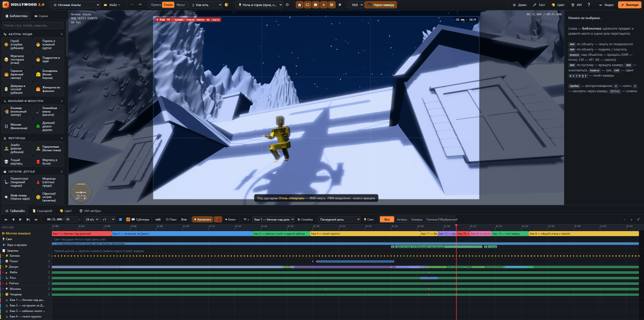This screenshot has width=644, height=320.
Task: Click the 'Демо' button
Action: (520, 5)
